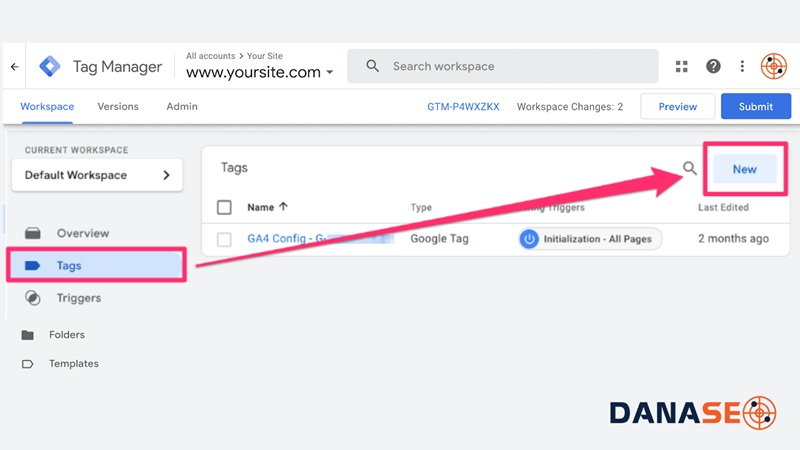Click the search icon in Tags panel
Viewport: 800px width, 450px height.
click(x=690, y=168)
